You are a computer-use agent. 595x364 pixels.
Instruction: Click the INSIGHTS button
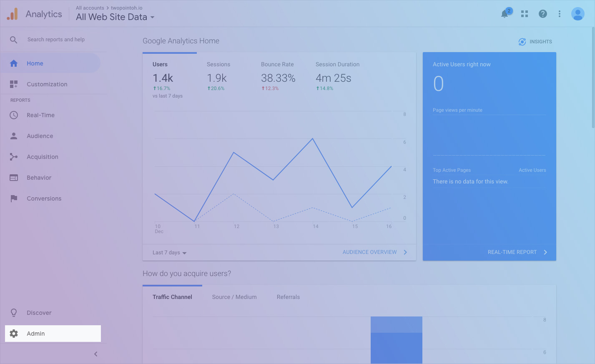click(x=535, y=42)
